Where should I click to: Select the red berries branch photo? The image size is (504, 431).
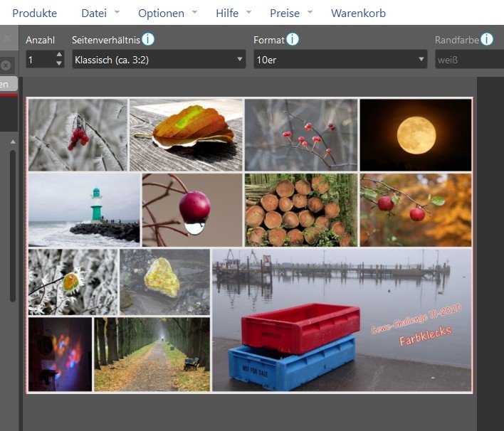tap(301, 135)
